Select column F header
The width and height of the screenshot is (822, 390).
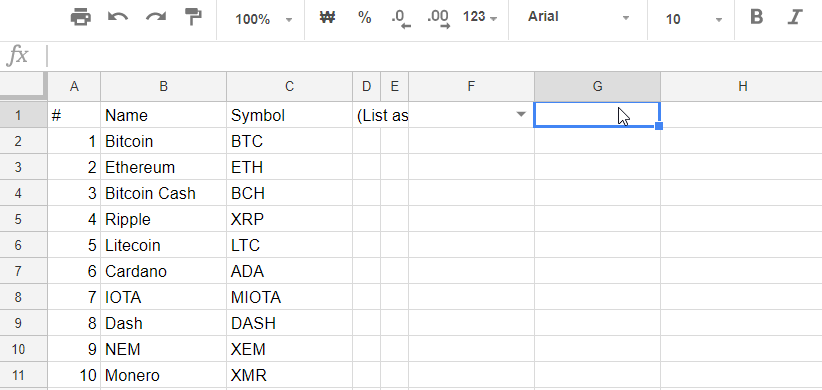[471, 86]
